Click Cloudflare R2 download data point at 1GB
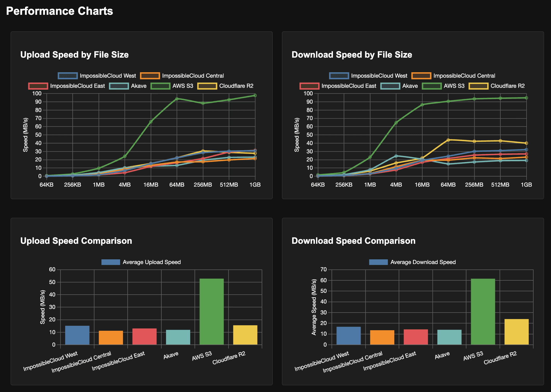Screen dimensions: 551x392 [526, 143]
